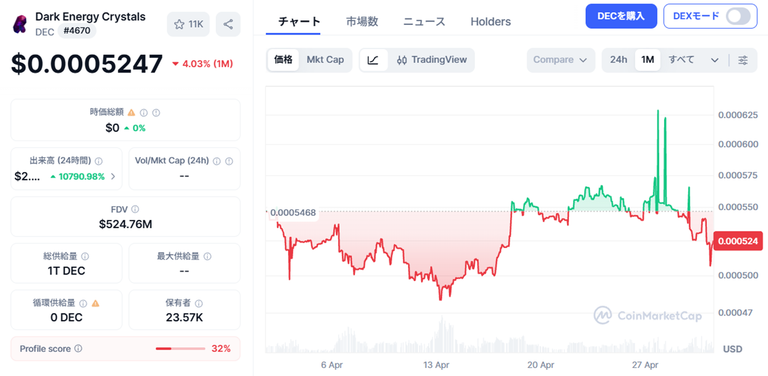768x376 pixels.
Task: Click the info icon next to 最大供給量
Action: point(208,256)
